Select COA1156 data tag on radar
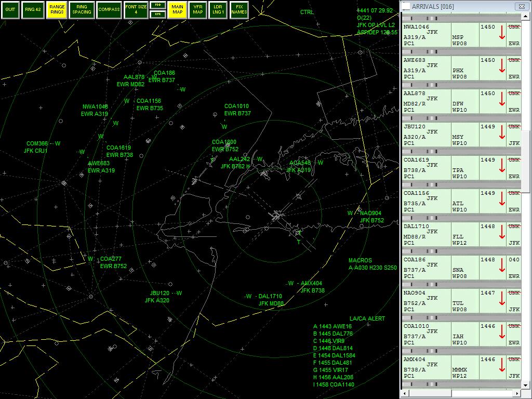This screenshot has height=399, width=532. pos(149,104)
